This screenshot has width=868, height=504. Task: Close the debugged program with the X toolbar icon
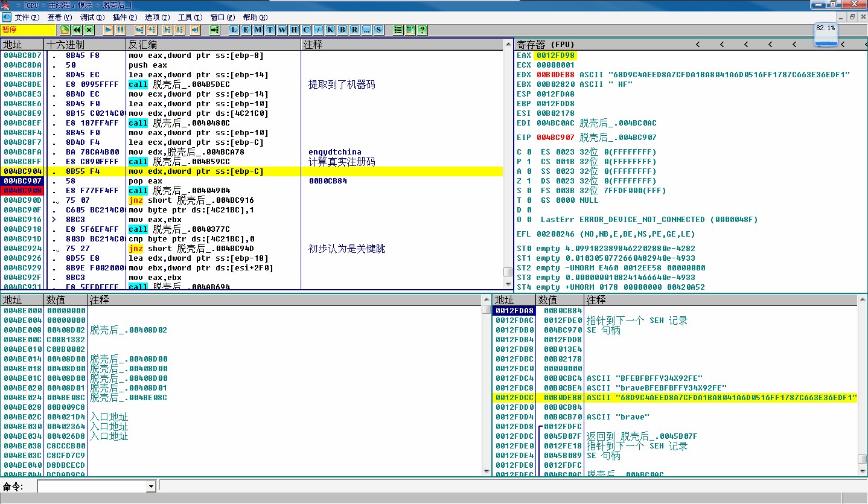[89, 30]
